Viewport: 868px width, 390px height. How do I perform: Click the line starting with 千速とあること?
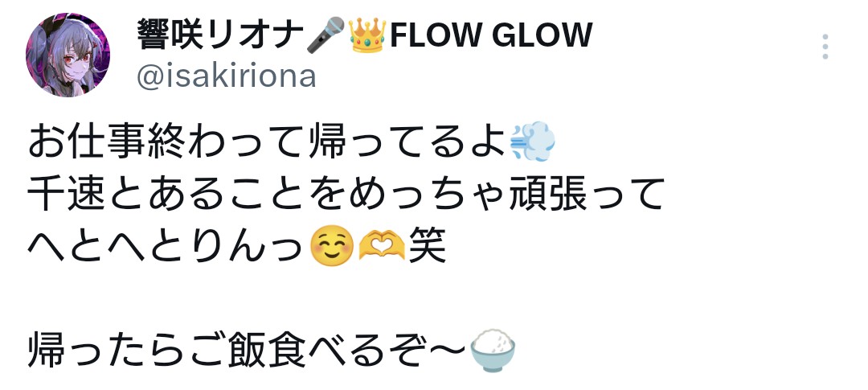point(346,195)
